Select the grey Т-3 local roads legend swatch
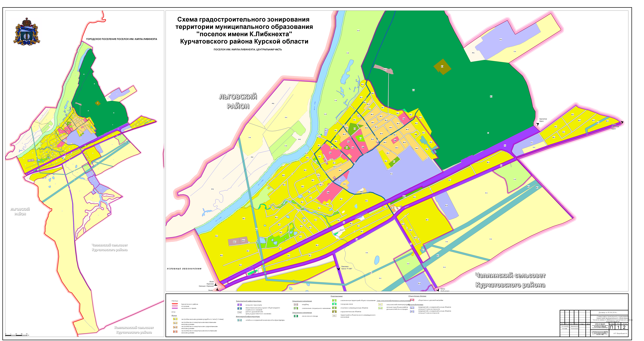The image size is (644, 341). (x=239, y=312)
